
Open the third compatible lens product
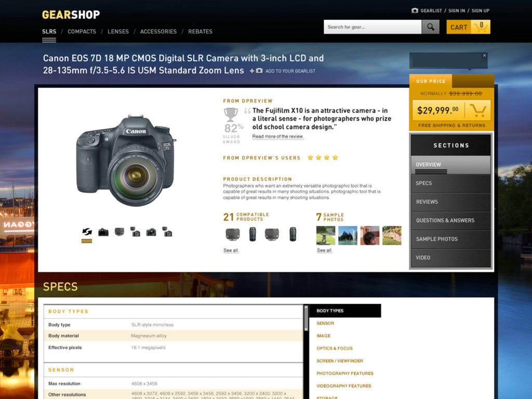point(272,234)
